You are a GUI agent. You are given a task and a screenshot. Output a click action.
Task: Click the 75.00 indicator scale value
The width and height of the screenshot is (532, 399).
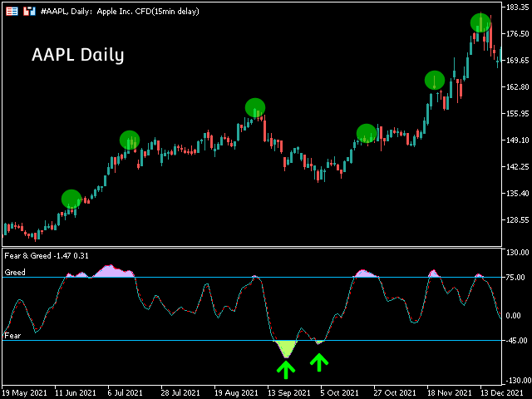pos(515,278)
